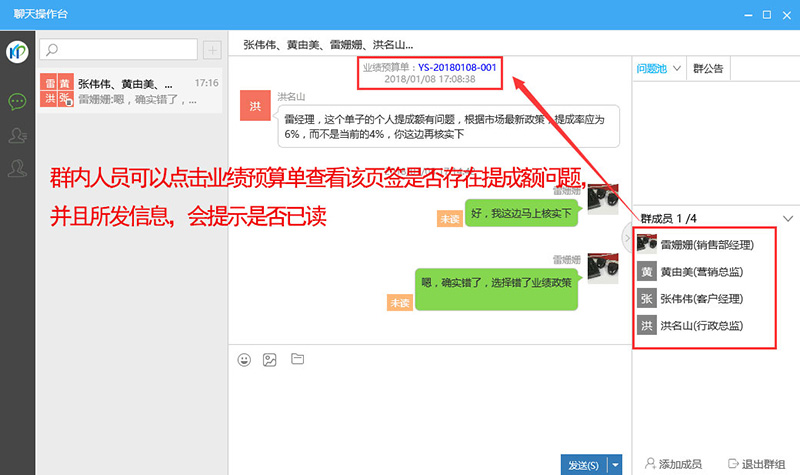Click the green message 嗯,确实错了
The image size is (800, 475).
[496, 289]
